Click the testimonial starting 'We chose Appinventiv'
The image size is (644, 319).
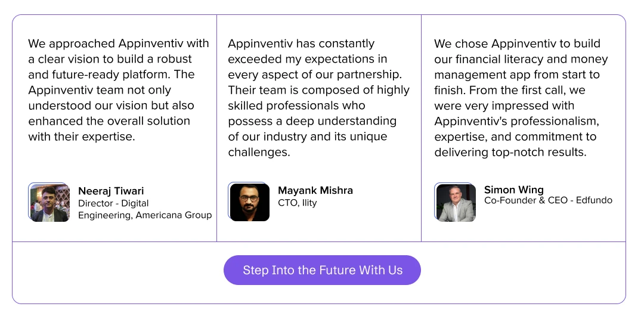click(x=521, y=98)
